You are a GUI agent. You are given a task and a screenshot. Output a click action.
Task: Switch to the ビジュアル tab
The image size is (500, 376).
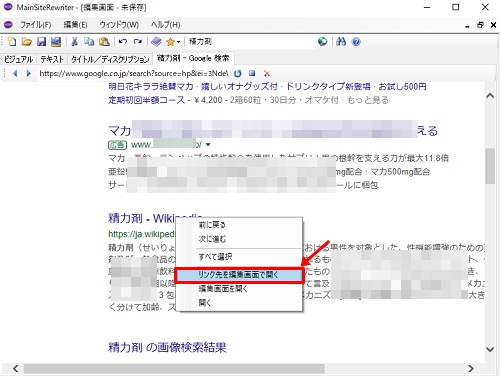coord(19,59)
